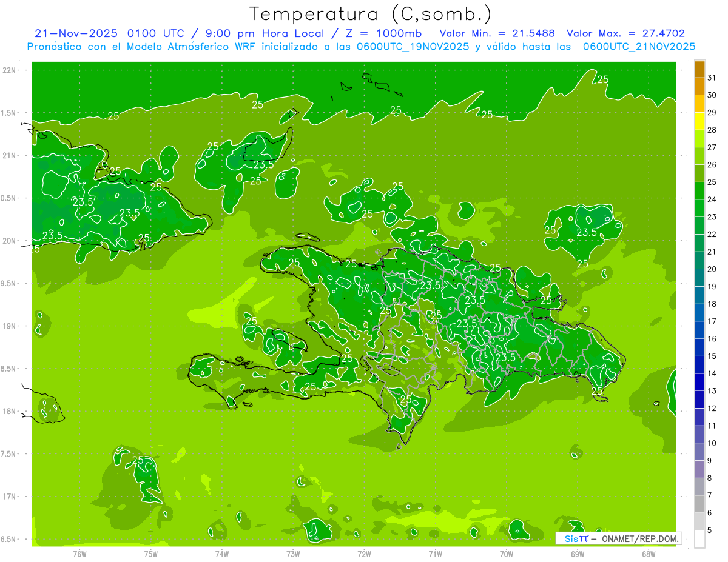Click the "69W" longitude label

click(x=578, y=554)
